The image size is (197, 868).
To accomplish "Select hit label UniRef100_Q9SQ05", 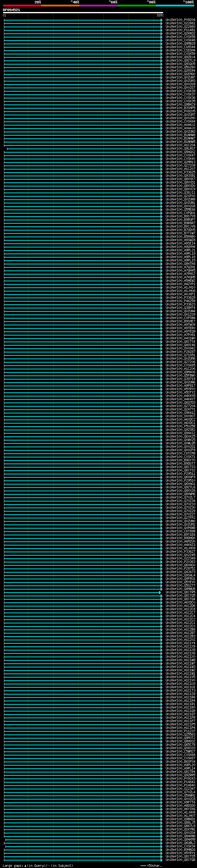I will coord(180,64).
